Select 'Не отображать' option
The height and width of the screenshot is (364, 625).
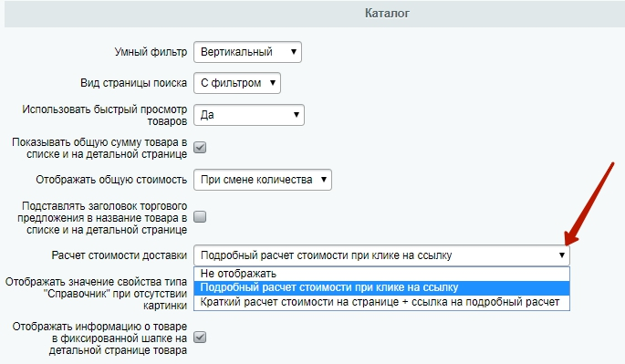[382, 274]
